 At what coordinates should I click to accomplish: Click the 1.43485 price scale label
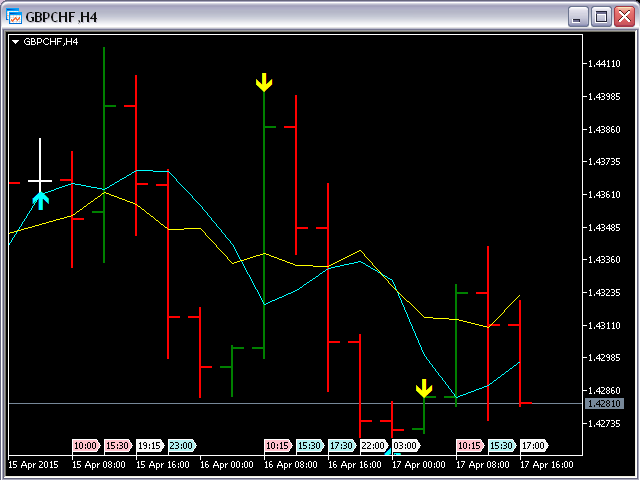[604, 227]
